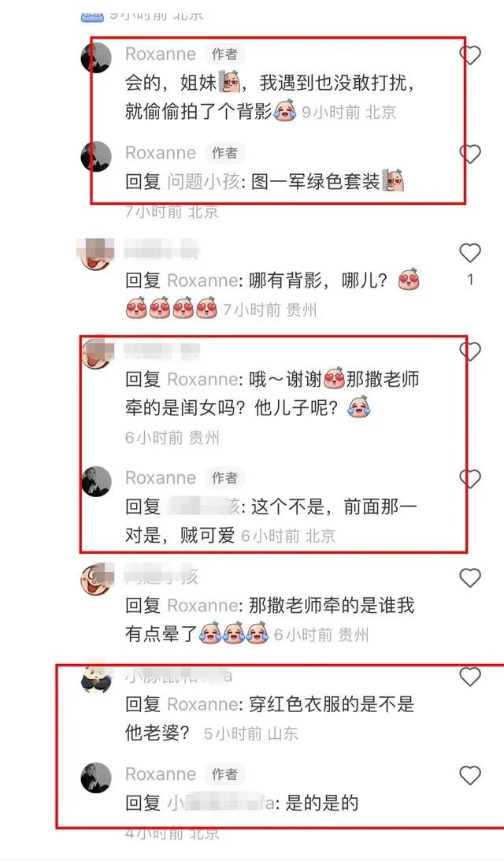Like Roxanne's 是的是的 reply
Screen dimensions: 504x861
click(x=470, y=776)
